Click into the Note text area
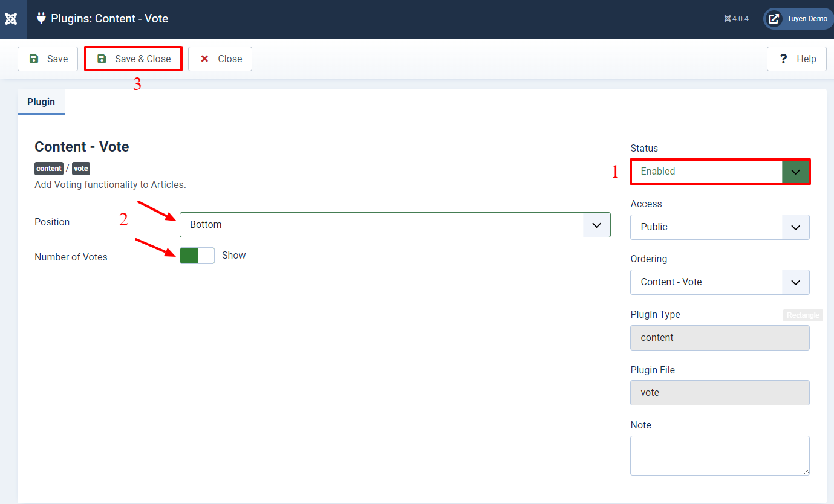834x504 pixels. [720, 456]
